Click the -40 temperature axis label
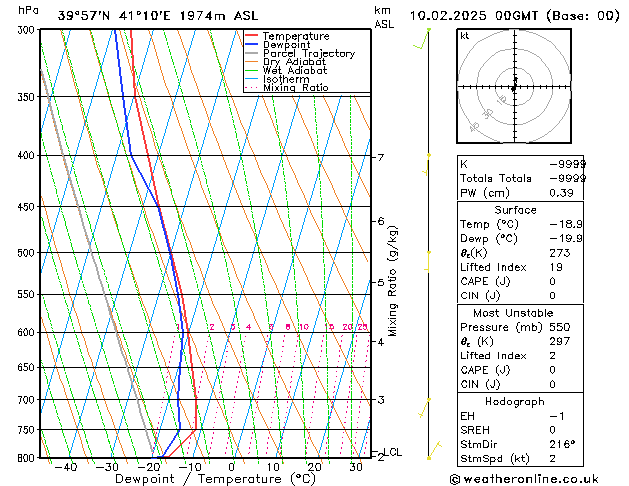This screenshot has width=629, height=486. [x=65, y=467]
